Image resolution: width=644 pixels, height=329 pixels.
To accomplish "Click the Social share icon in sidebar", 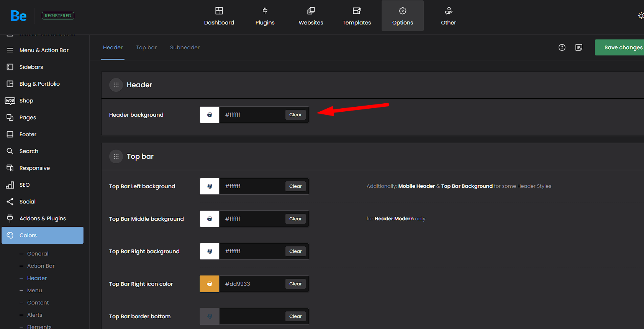I will (x=10, y=202).
